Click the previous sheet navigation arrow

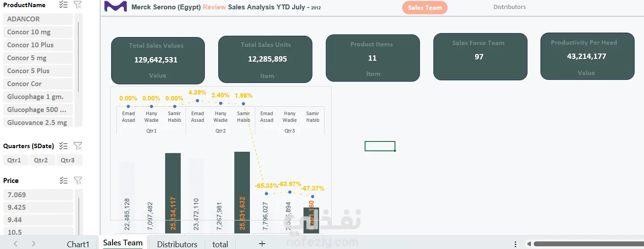[x=16, y=244]
